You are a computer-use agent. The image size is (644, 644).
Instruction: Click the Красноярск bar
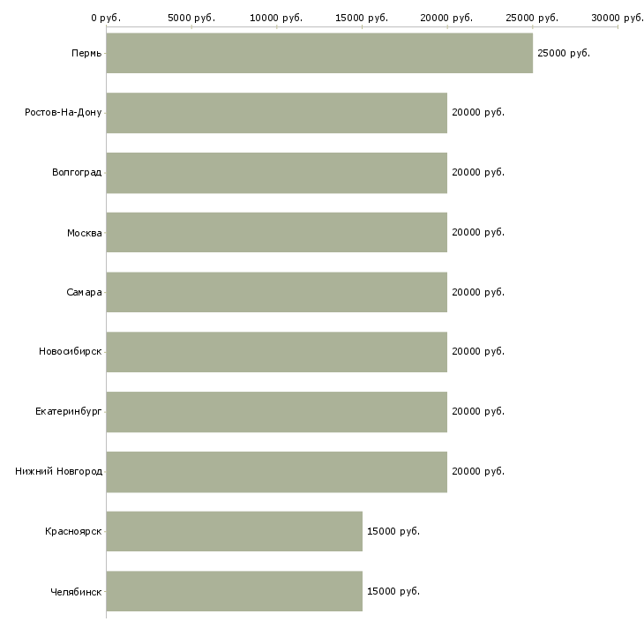pyautogui.click(x=234, y=531)
